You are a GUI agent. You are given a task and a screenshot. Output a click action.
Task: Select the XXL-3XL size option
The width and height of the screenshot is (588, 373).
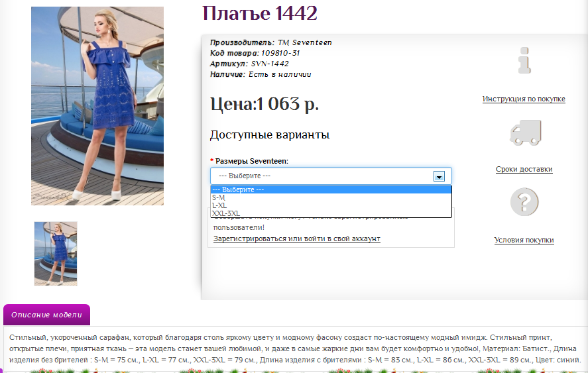[x=331, y=213]
